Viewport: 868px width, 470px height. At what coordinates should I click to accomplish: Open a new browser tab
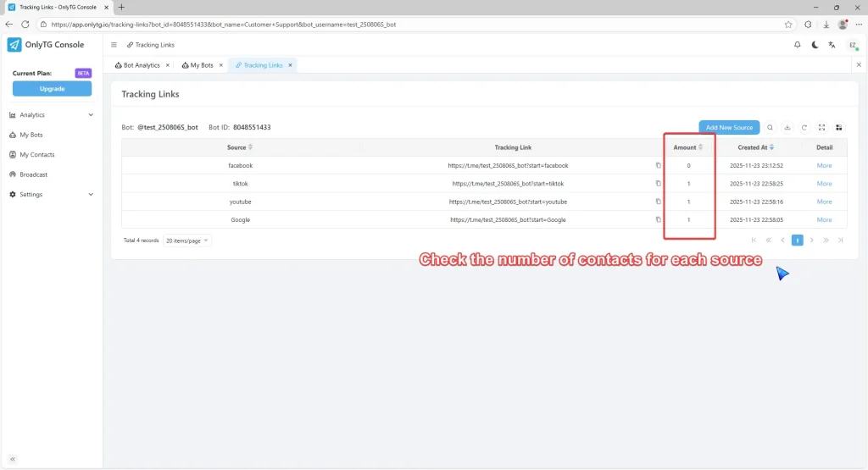pos(121,7)
